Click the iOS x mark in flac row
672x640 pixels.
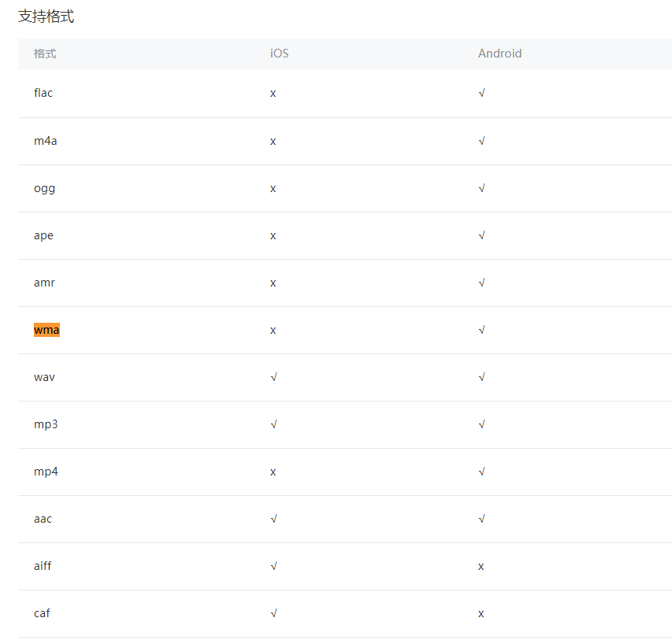tap(273, 94)
